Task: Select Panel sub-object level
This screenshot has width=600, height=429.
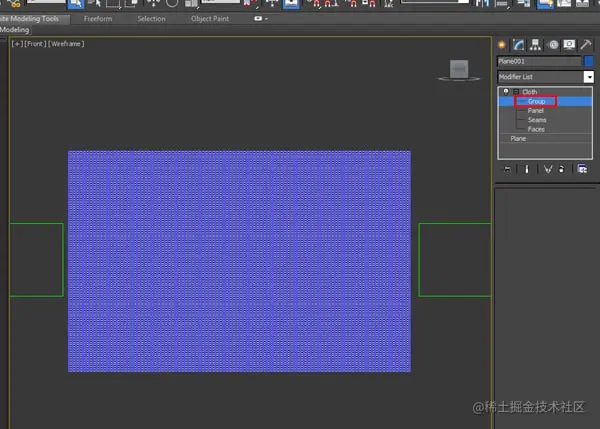Action: pyautogui.click(x=536, y=111)
